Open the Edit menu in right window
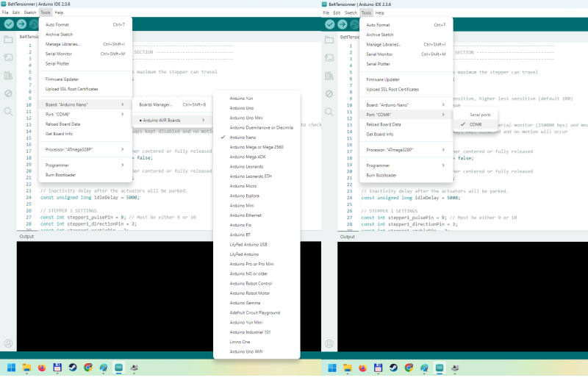This screenshot has width=588, height=383. pyautogui.click(x=337, y=12)
